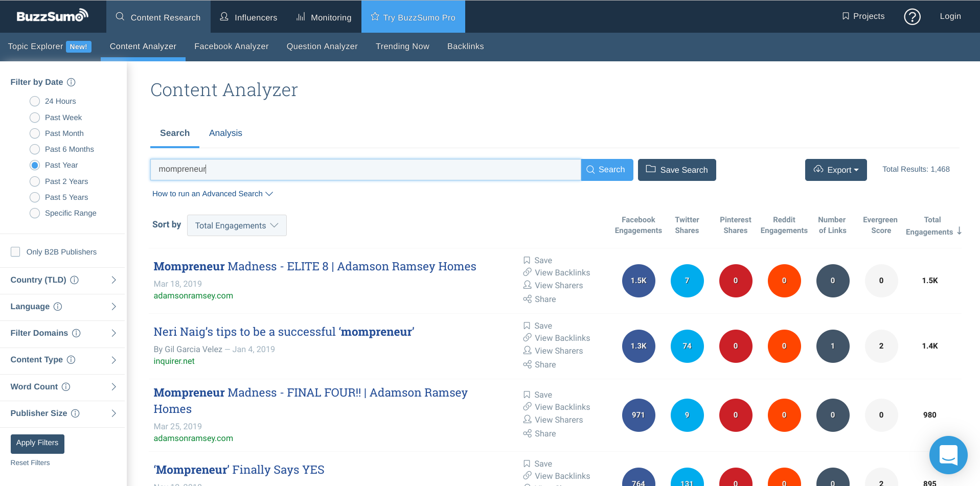Screen dimensions: 980x486
Task: Switch to Question Analyzer tab
Action: tap(322, 47)
